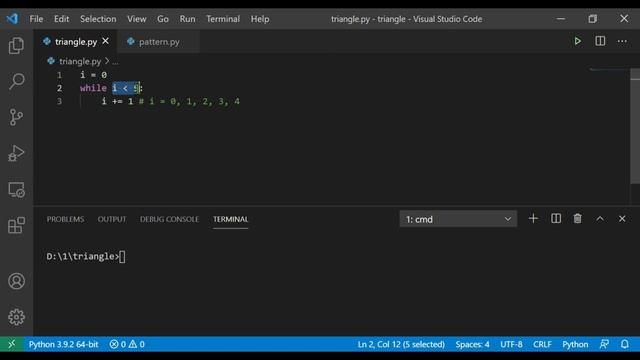
Task: Click the editor vertical scrollbar
Action: point(635,127)
